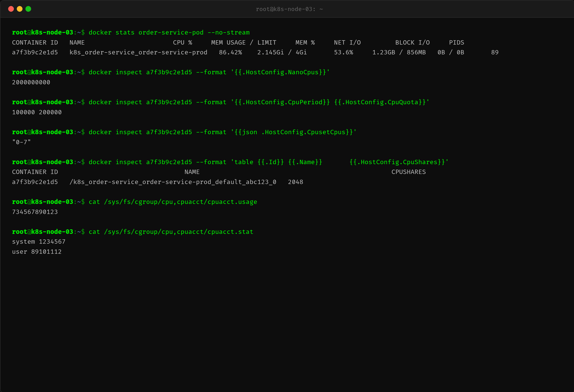Click the usage output 734567890123
Image resolution: width=574 pixels, height=392 pixels.
pos(35,212)
